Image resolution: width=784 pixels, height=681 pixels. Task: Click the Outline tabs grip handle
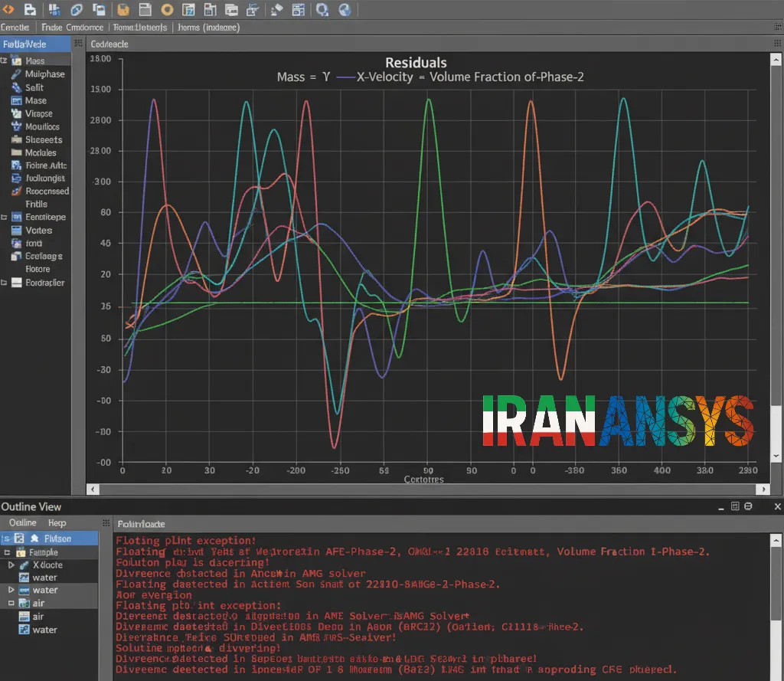[x=106, y=523]
